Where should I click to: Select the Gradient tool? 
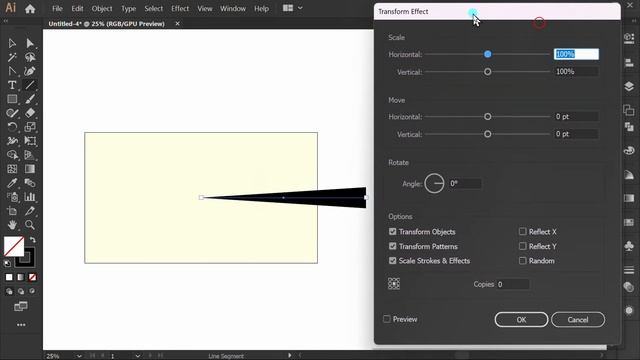click(30, 169)
